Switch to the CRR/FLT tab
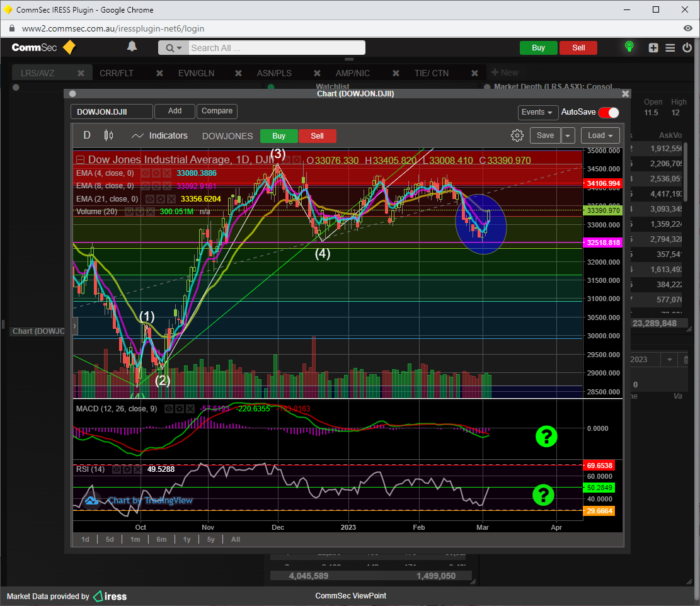This screenshot has width=700, height=606. 117,73
